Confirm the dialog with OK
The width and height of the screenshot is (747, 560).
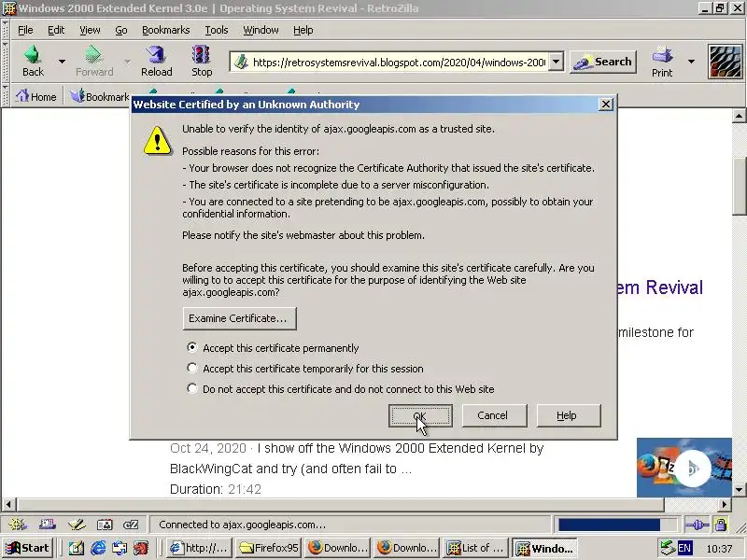tap(420, 415)
